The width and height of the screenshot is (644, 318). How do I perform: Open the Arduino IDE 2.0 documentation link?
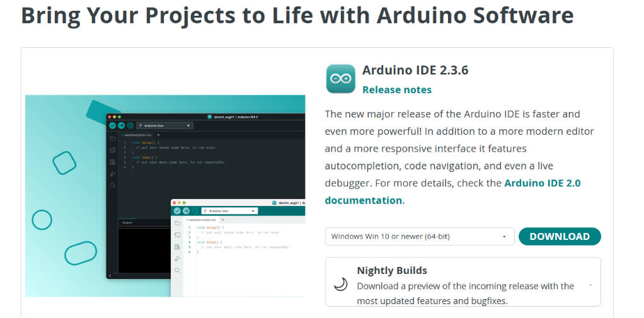452,191
